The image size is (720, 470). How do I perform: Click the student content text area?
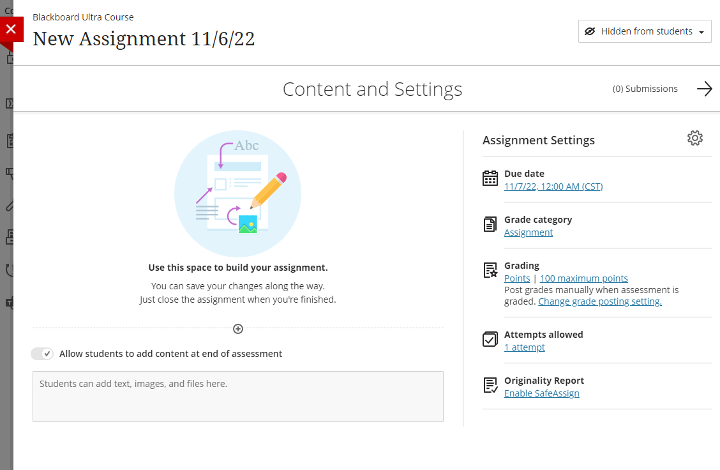(x=238, y=396)
